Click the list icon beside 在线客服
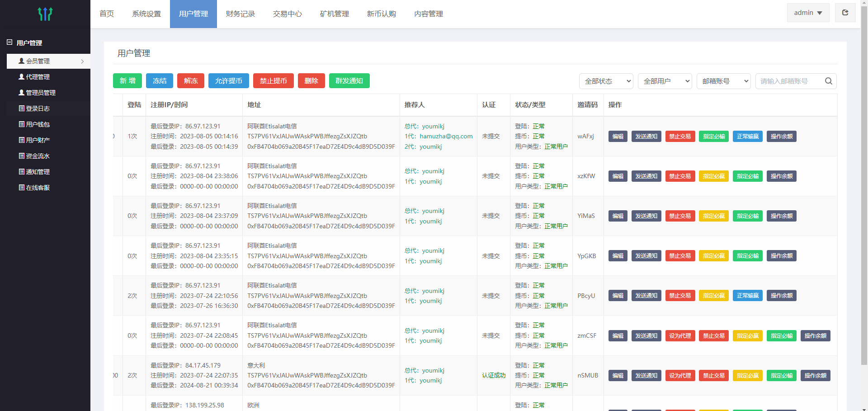 click(21, 188)
